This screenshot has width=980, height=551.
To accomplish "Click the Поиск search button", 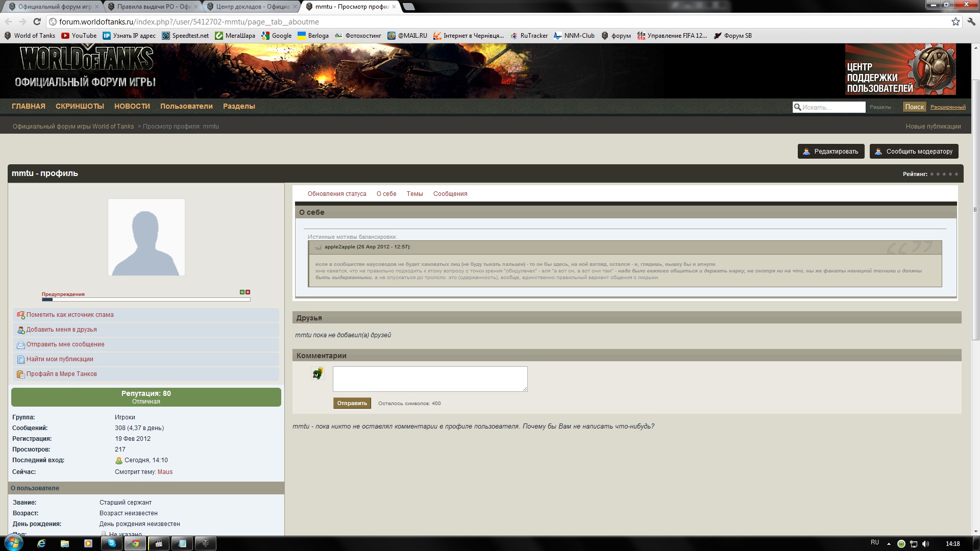I will [x=914, y=107].
